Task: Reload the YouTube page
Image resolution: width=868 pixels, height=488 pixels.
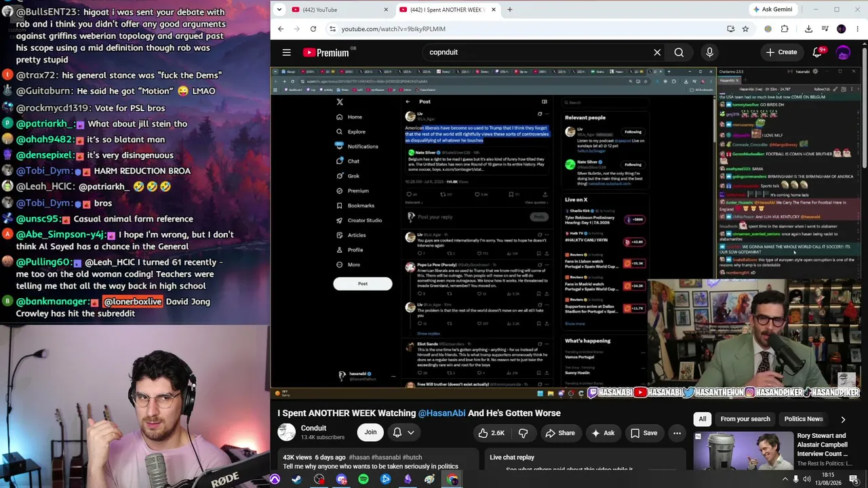Action: (313, 29)
